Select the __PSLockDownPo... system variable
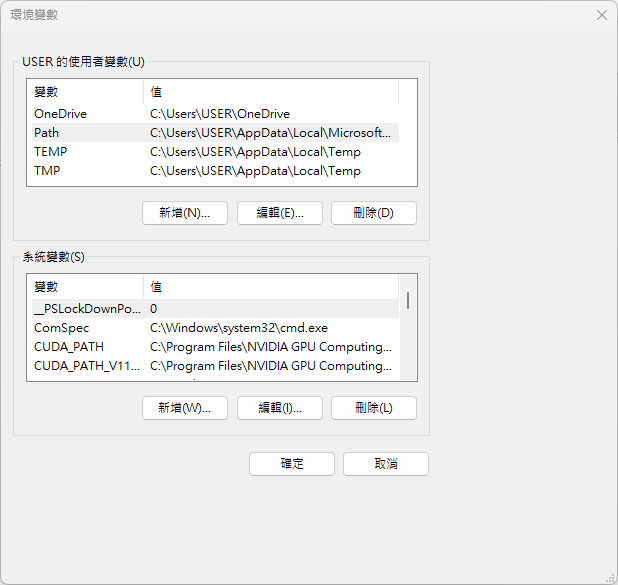 (x=87, y=309)
